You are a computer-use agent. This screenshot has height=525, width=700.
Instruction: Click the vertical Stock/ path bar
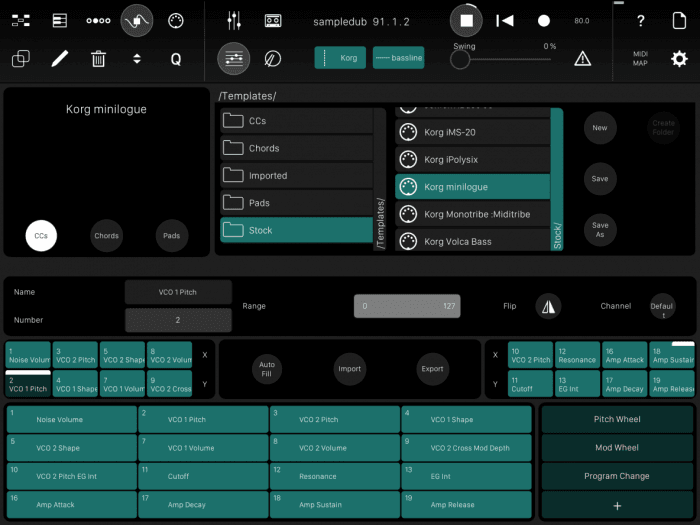tap(557, 179)
